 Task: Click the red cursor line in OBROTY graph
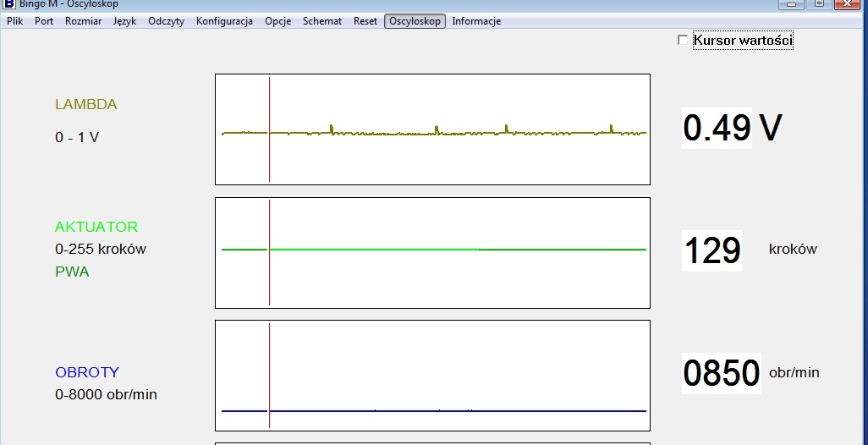270,376
